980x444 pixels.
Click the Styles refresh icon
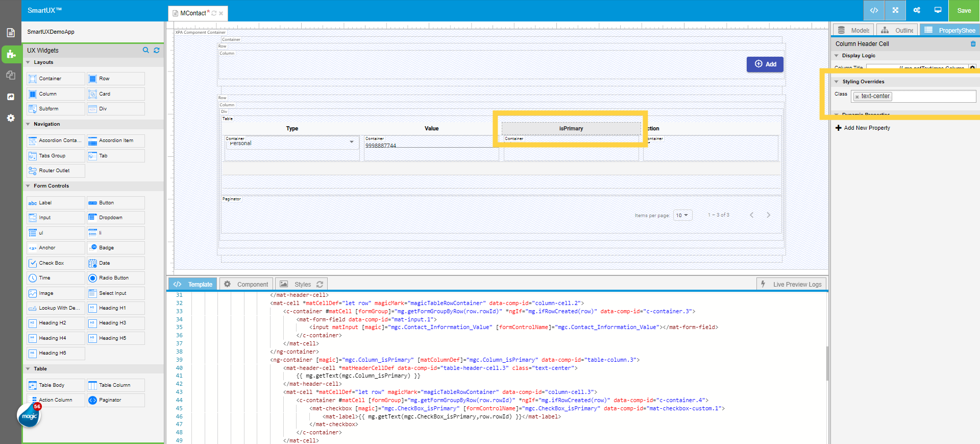(x=320, y=284)
